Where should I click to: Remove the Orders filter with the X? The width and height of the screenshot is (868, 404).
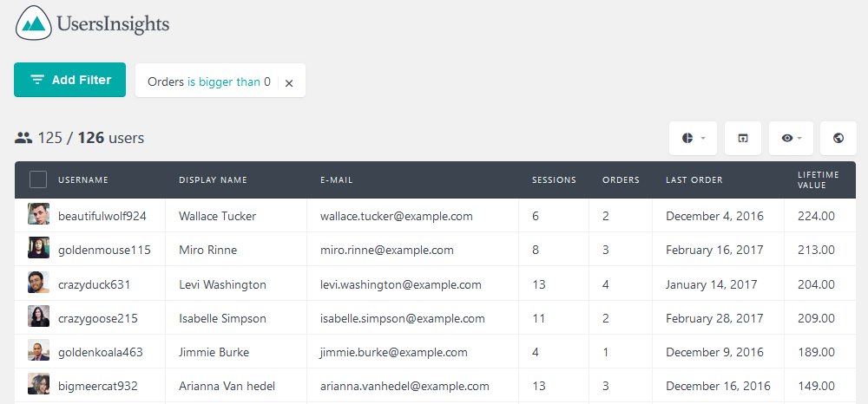pos(289,83)
